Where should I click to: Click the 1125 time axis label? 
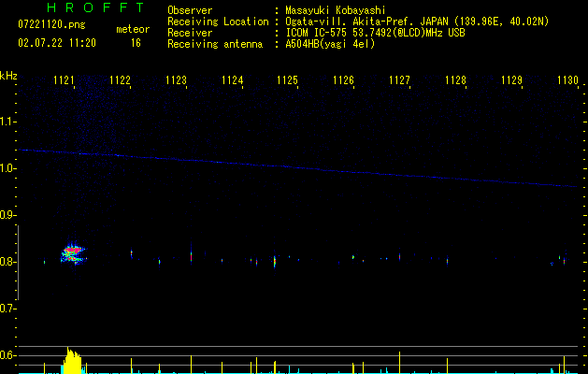pos(287,80)
